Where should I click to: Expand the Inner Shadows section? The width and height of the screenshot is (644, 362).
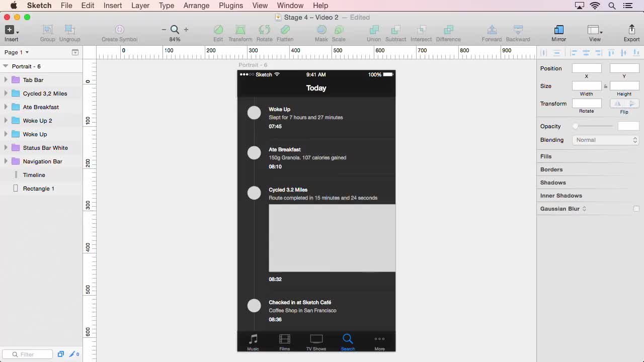pyautogui.click(x=561, y=196)
